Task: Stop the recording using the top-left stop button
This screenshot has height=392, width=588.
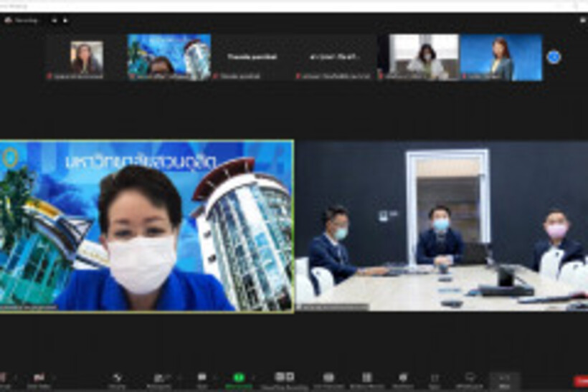Action: click(65, 20)
